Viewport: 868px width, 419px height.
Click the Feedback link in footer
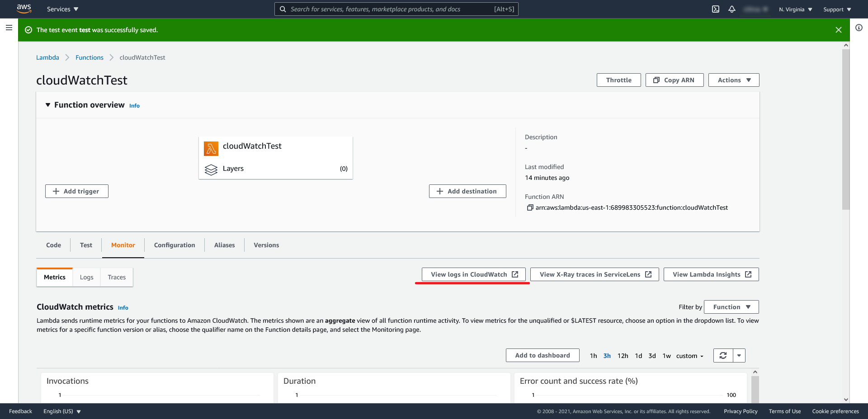(20, 411)
